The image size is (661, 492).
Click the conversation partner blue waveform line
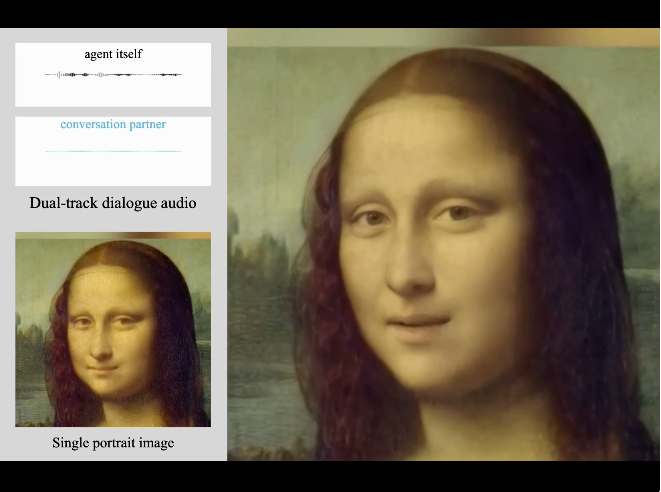[113, 151]
